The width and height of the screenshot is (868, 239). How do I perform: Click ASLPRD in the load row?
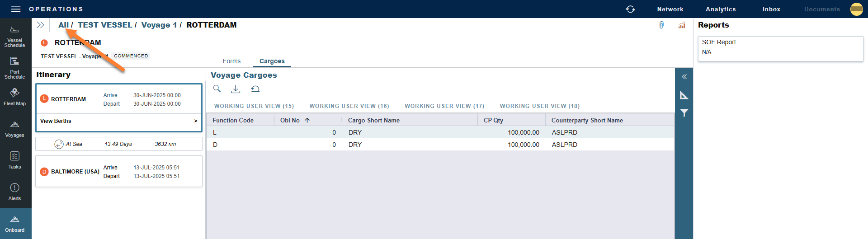click(x=564, y=132)
